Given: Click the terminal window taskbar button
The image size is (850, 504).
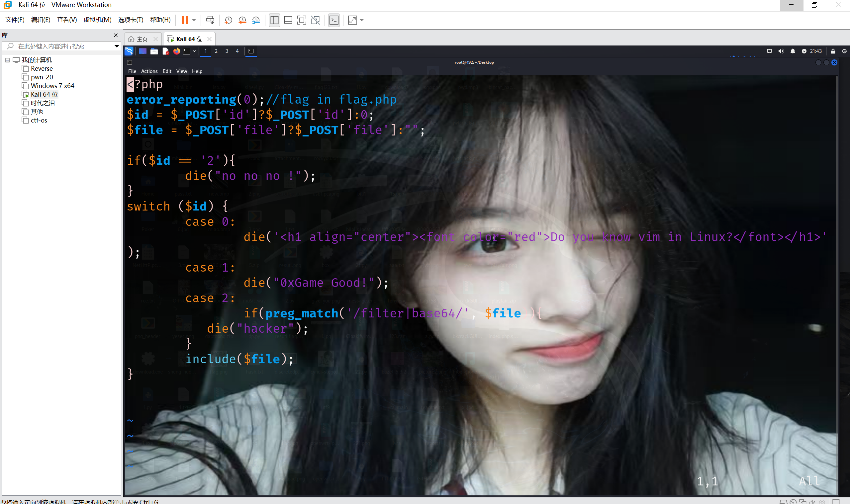Looking at the screenshot, I should (251, 51).
